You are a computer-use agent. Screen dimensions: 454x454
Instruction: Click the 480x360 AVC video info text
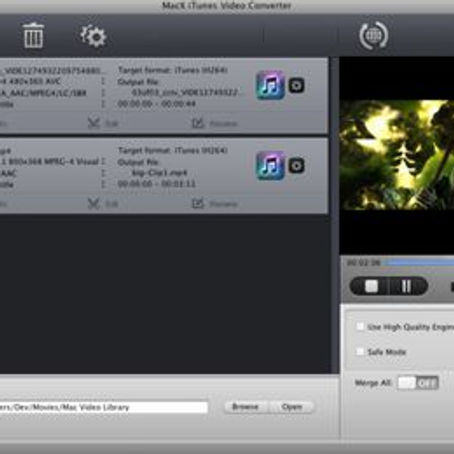(x=30, y=81)
